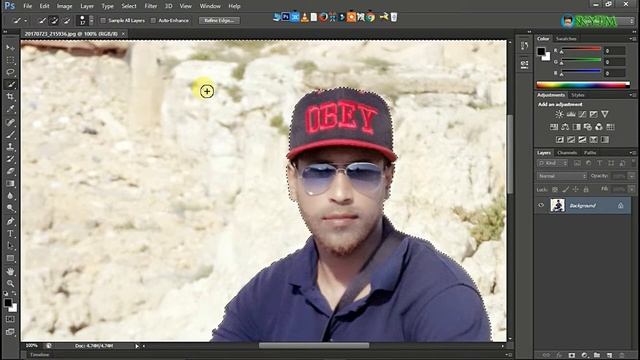Switch to the Channels tab
Image resolution: width=640 pixels, height=360 pixels.
(567, 153)
